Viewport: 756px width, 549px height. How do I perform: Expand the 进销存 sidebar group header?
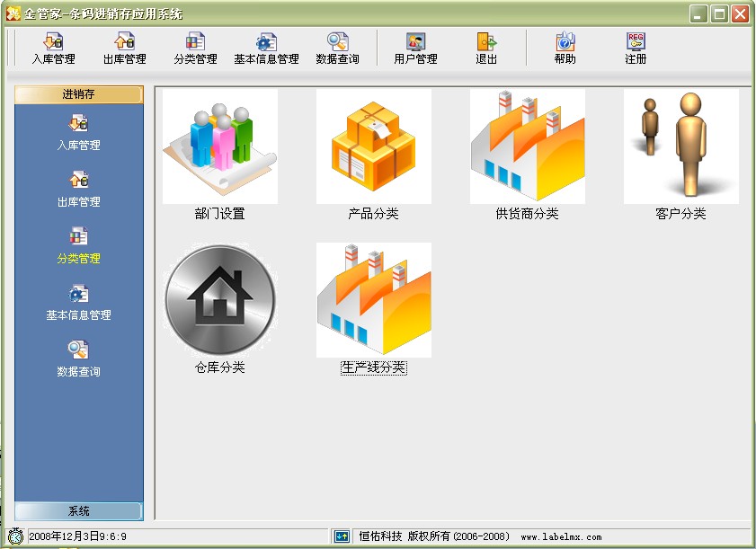click(x=78, y=94)
